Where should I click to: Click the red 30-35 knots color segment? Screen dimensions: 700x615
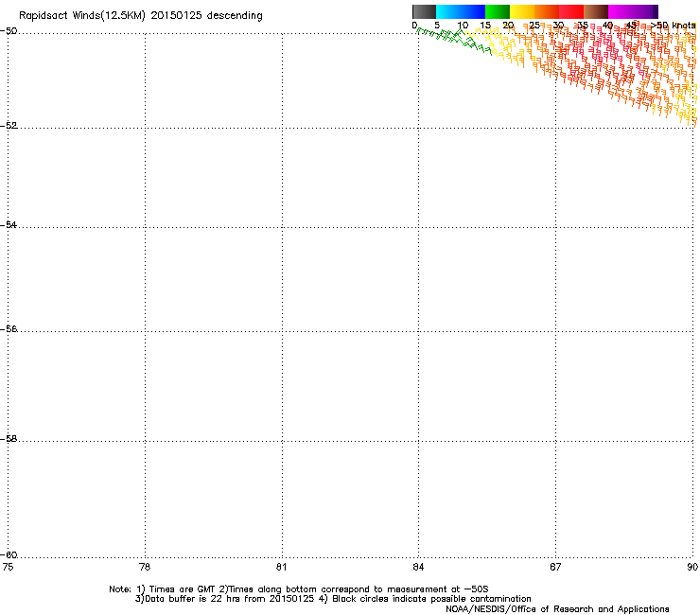[571, 11]
